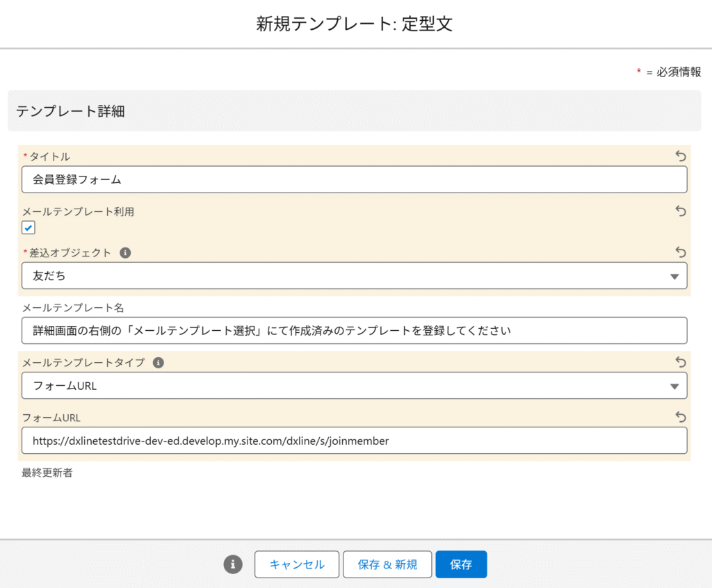This screenshot has height=588, width=712.
Task: Click into the フォームURL input with the joinmember link
Action: click(354, 441)
